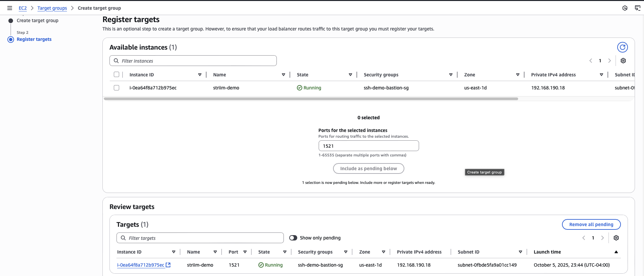Image resolution: width=644 pixels, height=276 pixels.
Task: Navigate to EC2 breadcrumb
Action: [x=22, y=8]
